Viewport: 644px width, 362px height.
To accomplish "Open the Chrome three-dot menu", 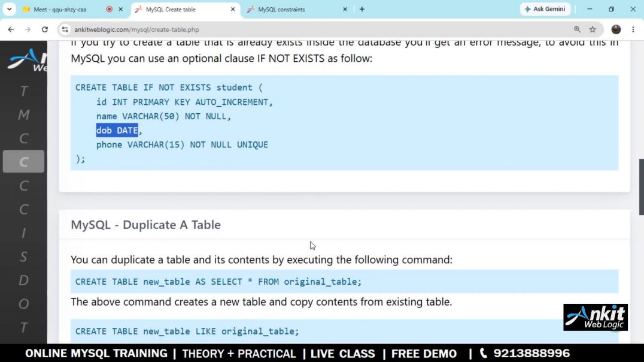I will tap(633, 29).
